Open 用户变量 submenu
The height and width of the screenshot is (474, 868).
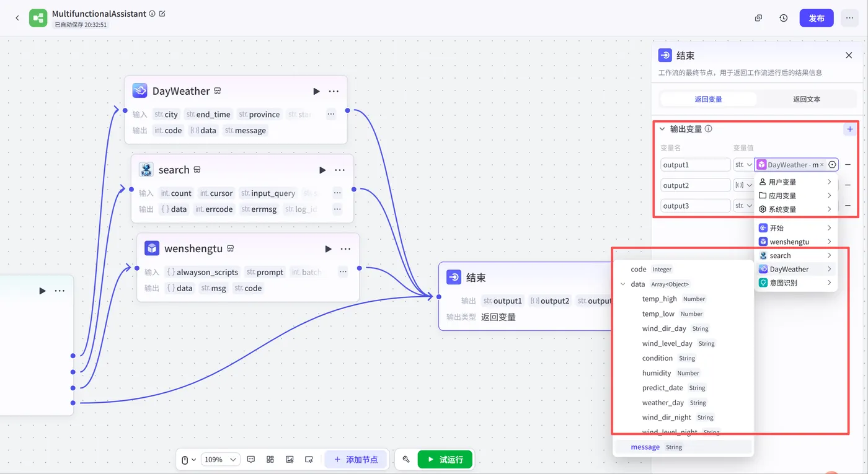tap(796, 182)
